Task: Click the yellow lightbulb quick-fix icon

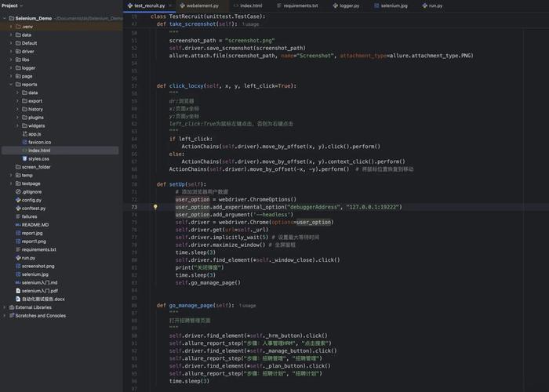Action: coord(155,207)
